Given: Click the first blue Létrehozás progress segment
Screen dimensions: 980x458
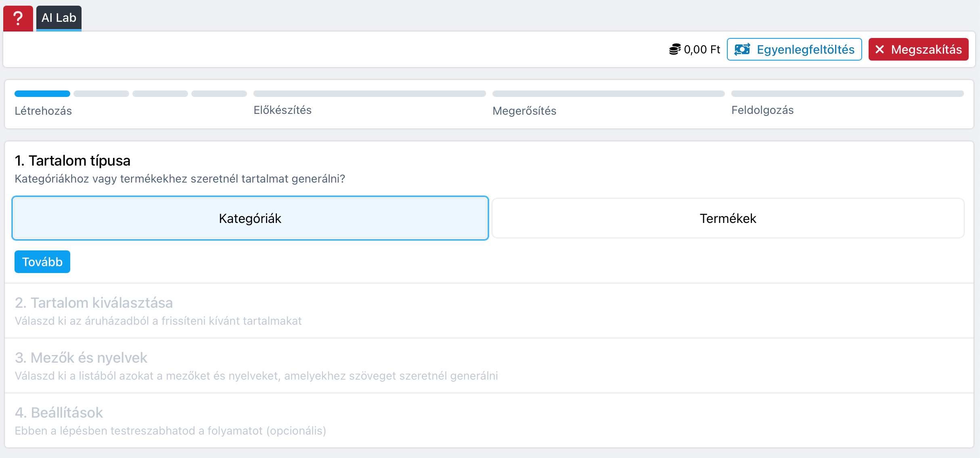Looking at the screenshot, I should point(42,94).
